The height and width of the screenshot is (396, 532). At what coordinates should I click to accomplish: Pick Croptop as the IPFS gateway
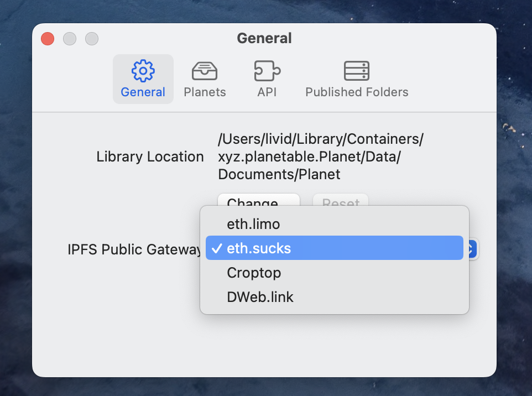coord(254,273)
